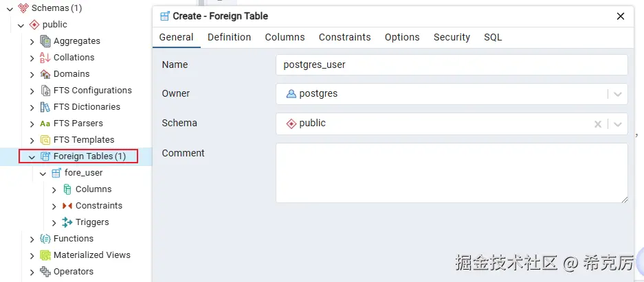Click the Materialized Views icon

tap(45, 255)
